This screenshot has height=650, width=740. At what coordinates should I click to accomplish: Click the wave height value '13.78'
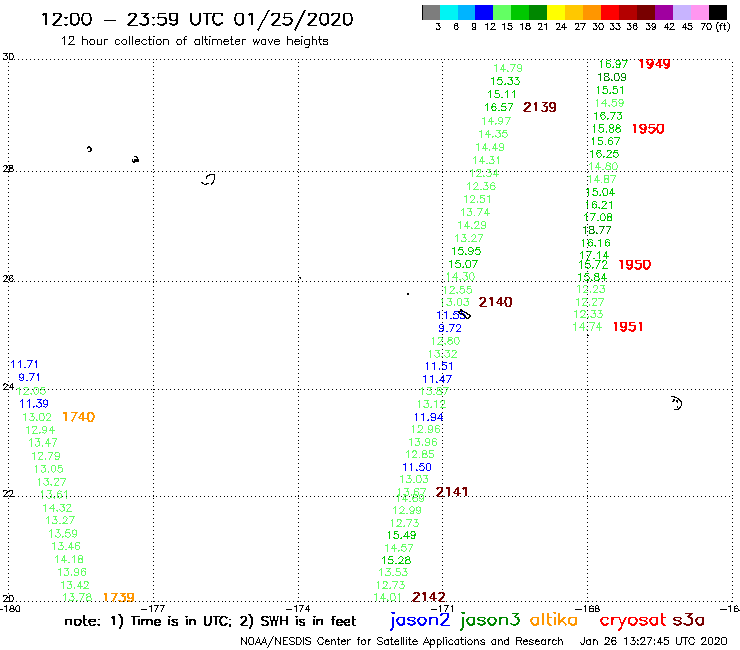[77, 598]
